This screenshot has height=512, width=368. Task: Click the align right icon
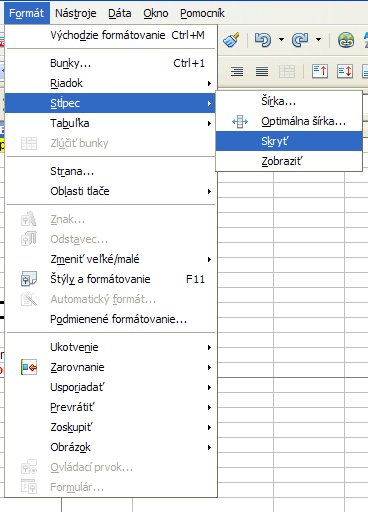click(237, 71)
